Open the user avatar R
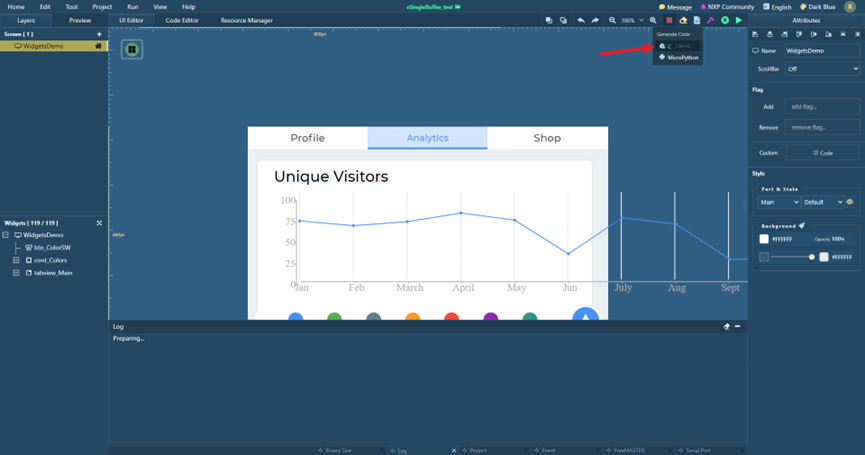Screen dimensions: 865x455 click(850, 7)
